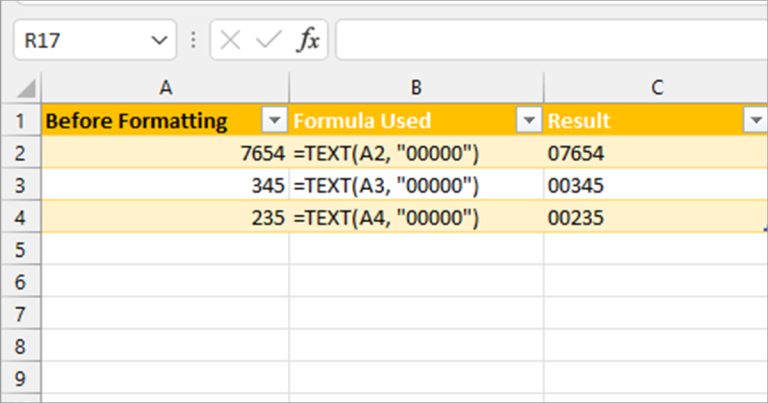Select cell containing 235
The image size is (768, 403).
pyautogui.click(x=166, y=217)
